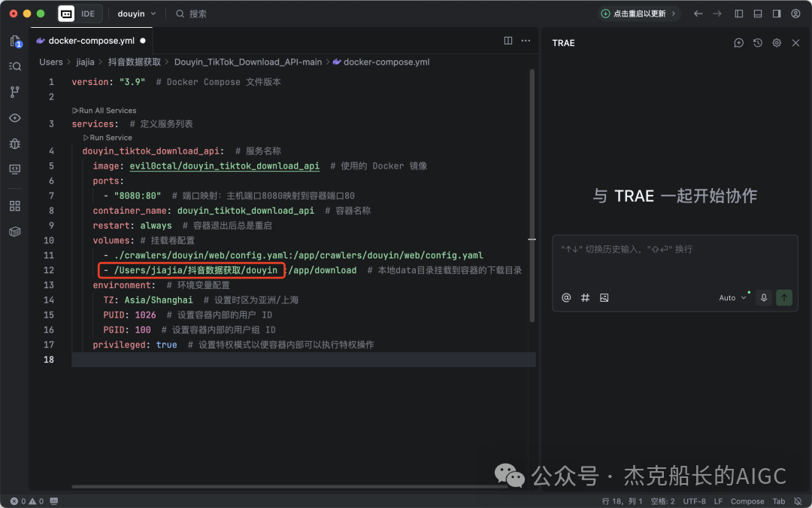Click the empty line 18 in editor

304,360
